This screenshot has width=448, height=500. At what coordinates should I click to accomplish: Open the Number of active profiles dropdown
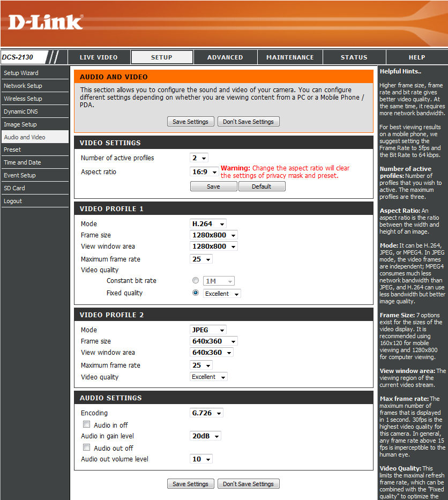coord(199,158)
